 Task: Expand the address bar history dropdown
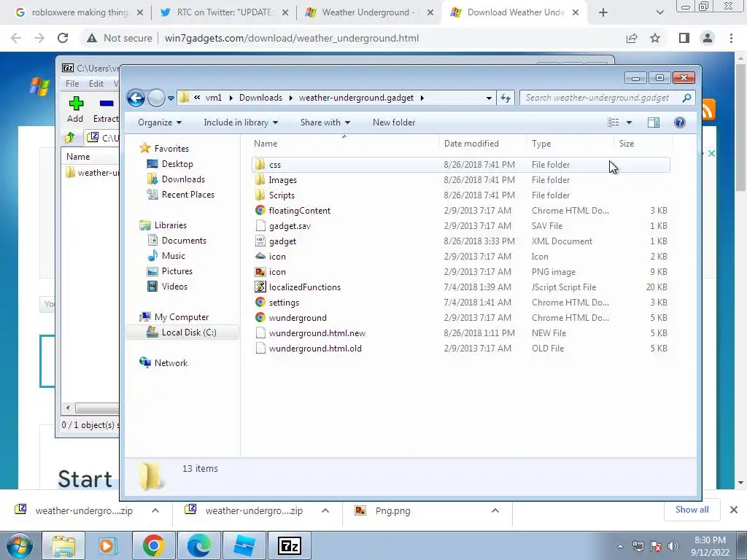click(x=489, y=98)
